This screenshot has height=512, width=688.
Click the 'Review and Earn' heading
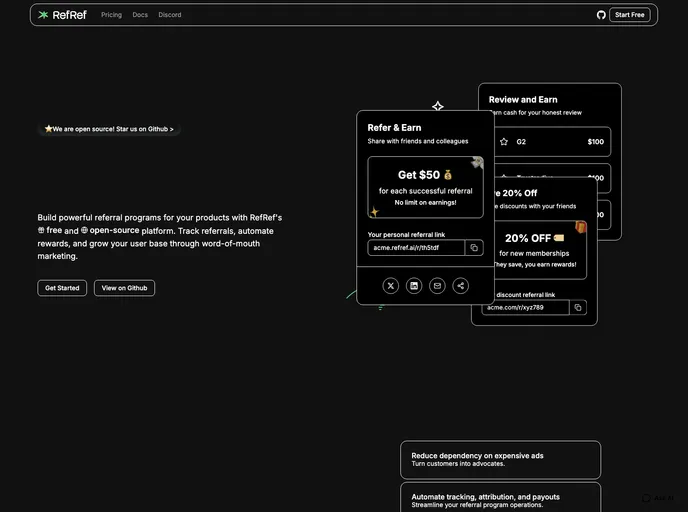click(523, 100)
